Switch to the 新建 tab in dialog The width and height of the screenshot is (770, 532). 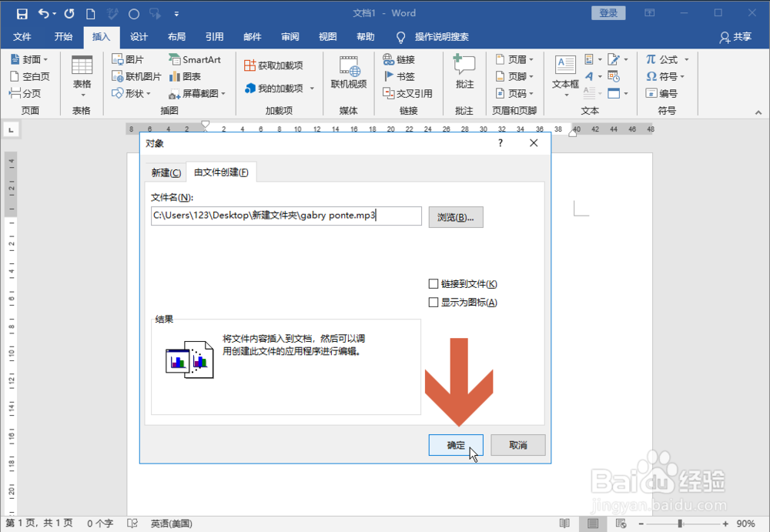pyautogui.click(x=166, y=173)
